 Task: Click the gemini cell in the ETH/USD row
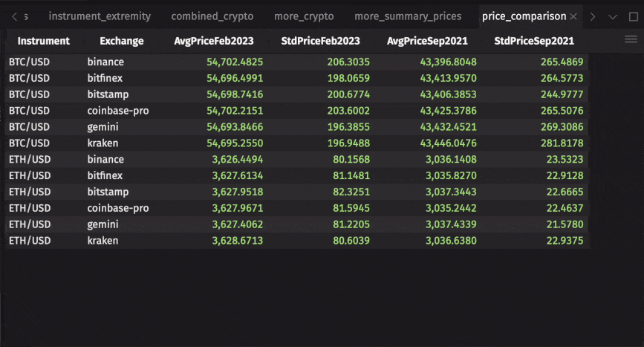[x=103, y=224]
